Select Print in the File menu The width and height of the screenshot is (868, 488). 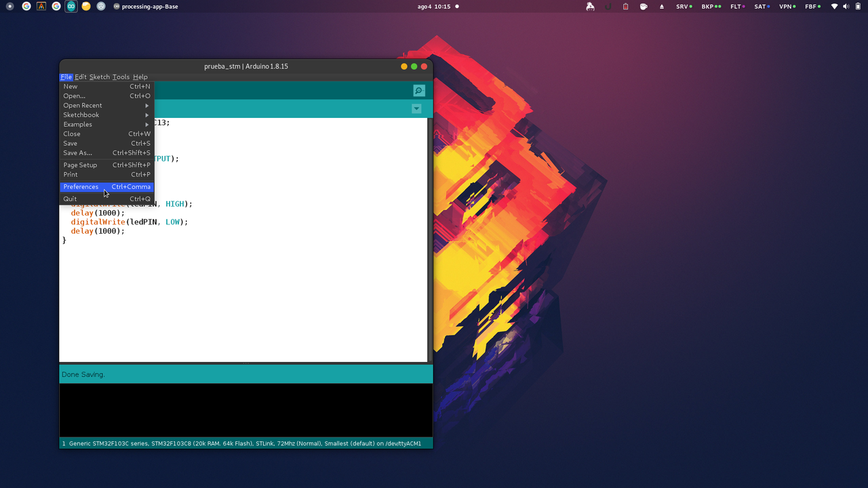click(x=107, y=174)
